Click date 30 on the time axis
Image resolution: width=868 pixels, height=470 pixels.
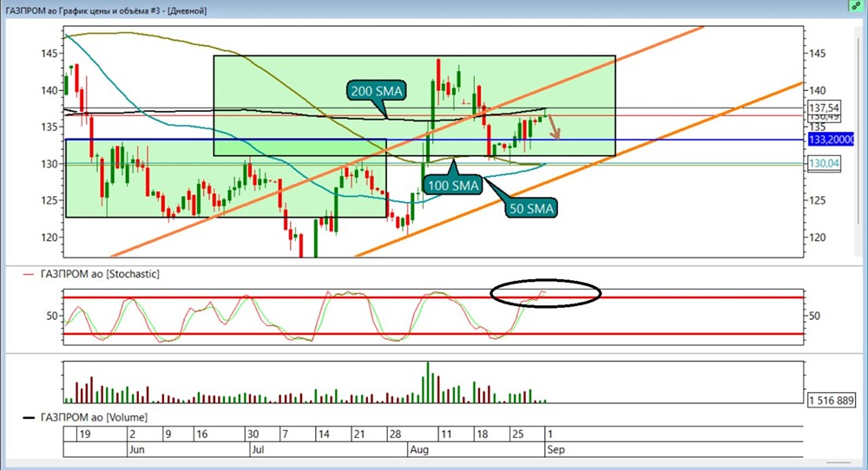253,434
